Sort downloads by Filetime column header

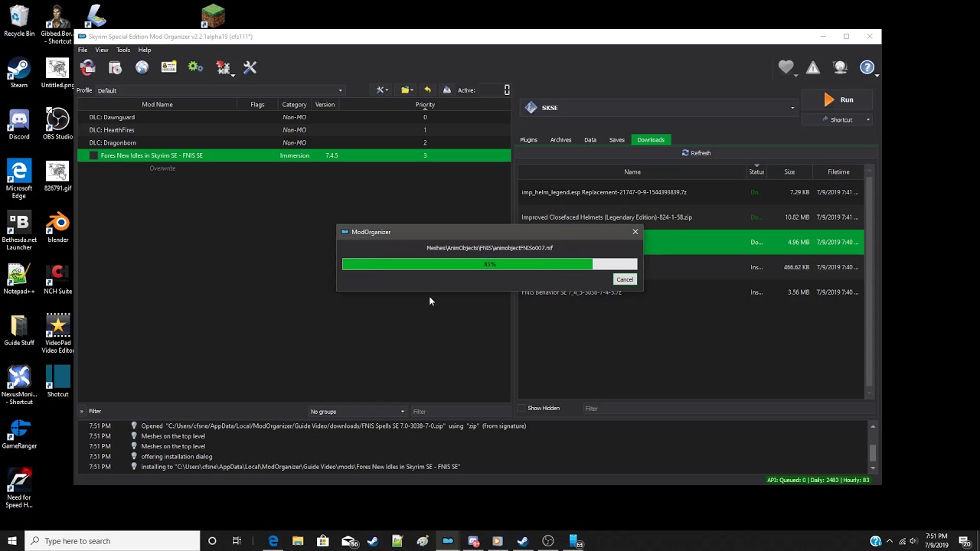838,172
